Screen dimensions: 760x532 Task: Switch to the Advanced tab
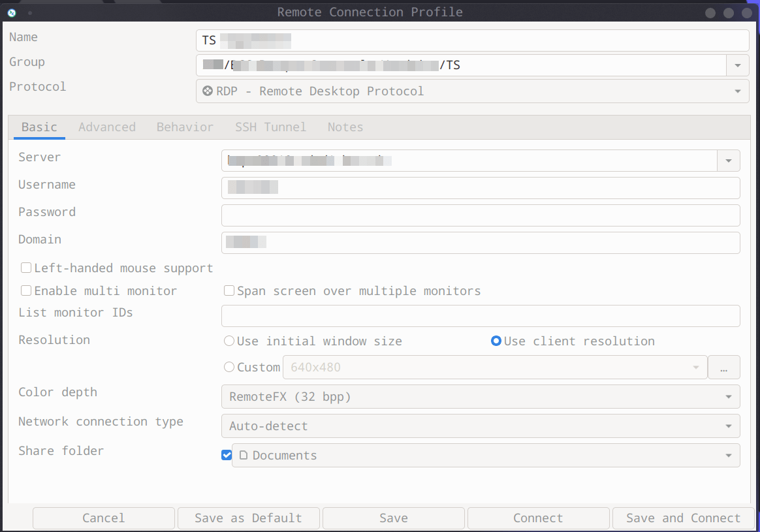pyautogui.click(x=107, y=127)
